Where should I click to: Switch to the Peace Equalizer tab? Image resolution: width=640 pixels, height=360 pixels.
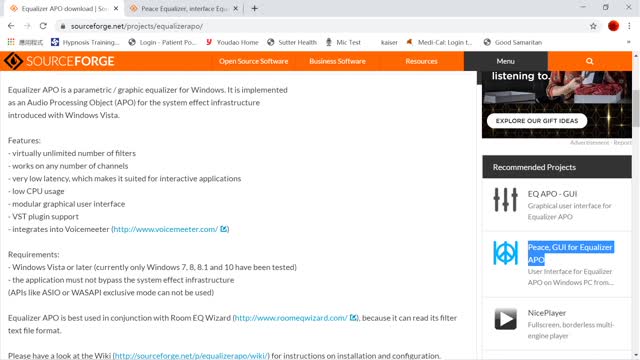click(x=184, y=9)
